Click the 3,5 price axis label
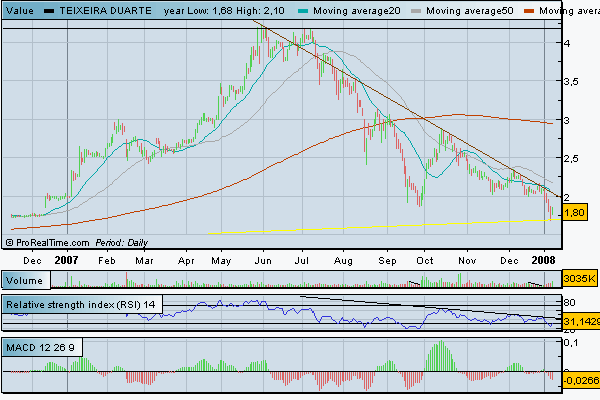Image resolution: width=600 pixels, height=400 pixels. (571, 82)
